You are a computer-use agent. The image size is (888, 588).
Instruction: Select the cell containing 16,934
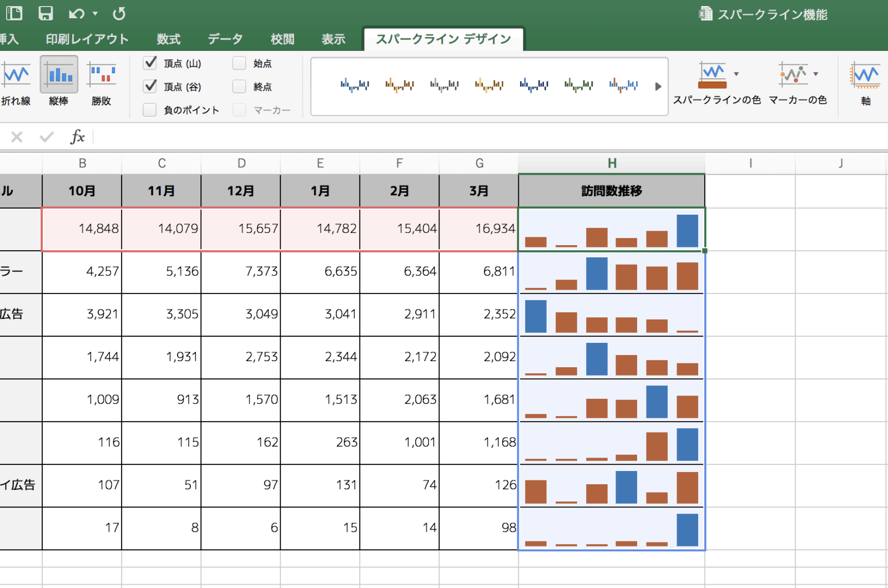click(x=478, y=229)
